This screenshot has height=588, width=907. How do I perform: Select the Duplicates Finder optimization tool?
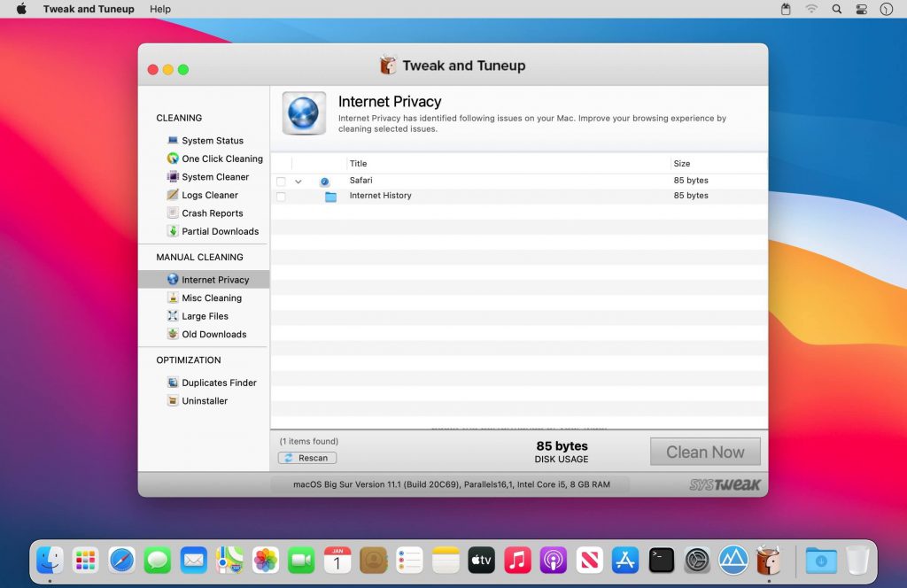pos(219,382)
